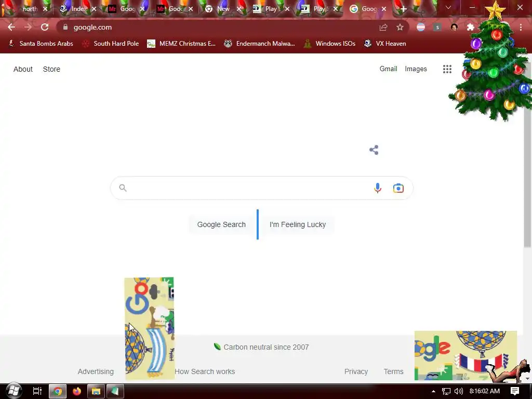The width and height of the screenshot is (532, 399).
Task: Open the Windows Start menu
Action: coord(14,391)
